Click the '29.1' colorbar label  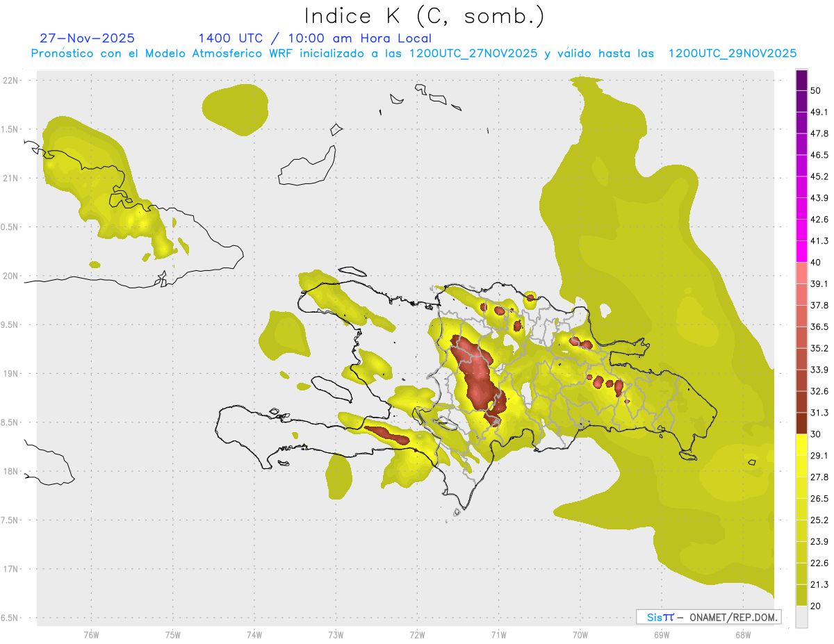click(x=819, y=456)
